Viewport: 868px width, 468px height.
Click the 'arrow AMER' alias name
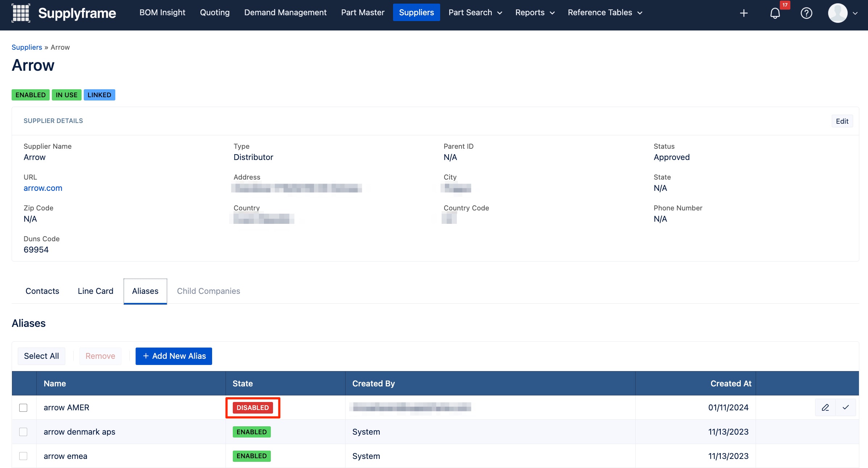click(x=66, y=407)
